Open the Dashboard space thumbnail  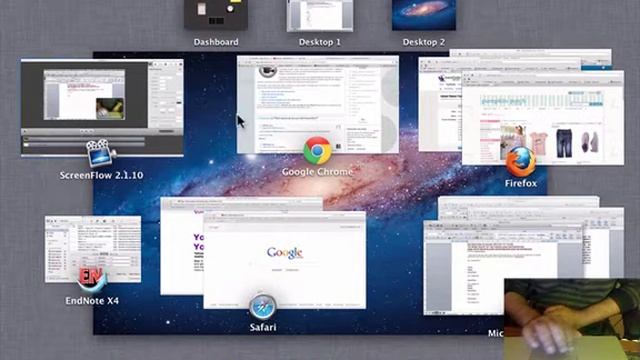216,15
